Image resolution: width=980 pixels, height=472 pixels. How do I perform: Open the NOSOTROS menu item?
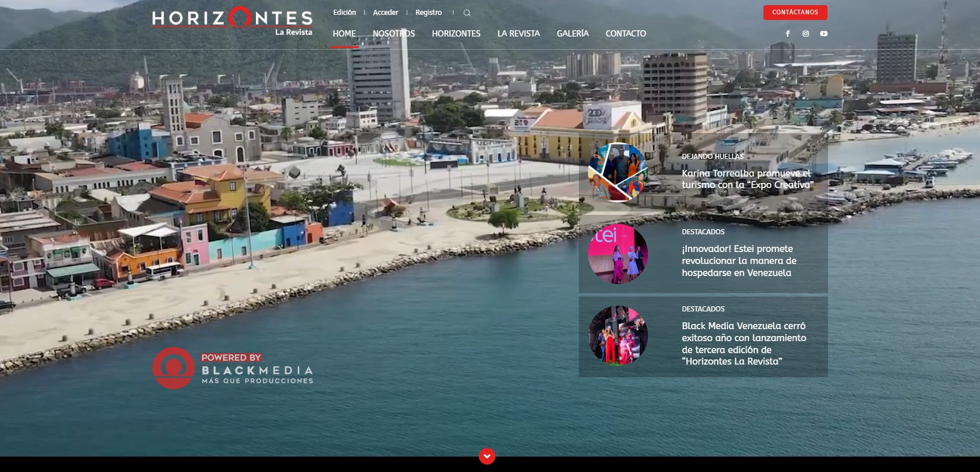394,34
